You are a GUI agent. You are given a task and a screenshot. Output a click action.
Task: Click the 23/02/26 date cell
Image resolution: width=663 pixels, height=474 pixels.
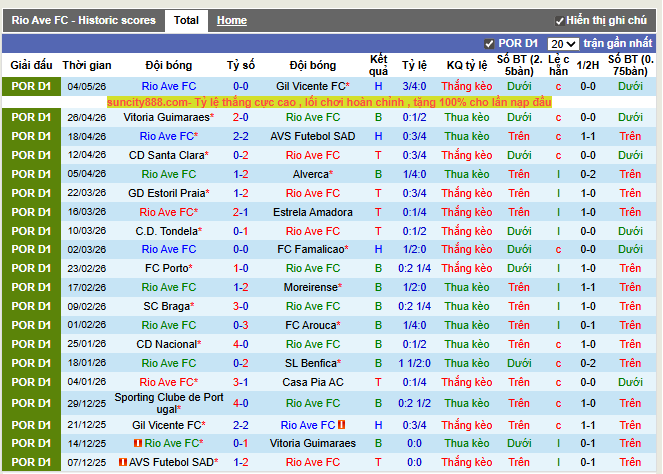click(x=87, y=269)
